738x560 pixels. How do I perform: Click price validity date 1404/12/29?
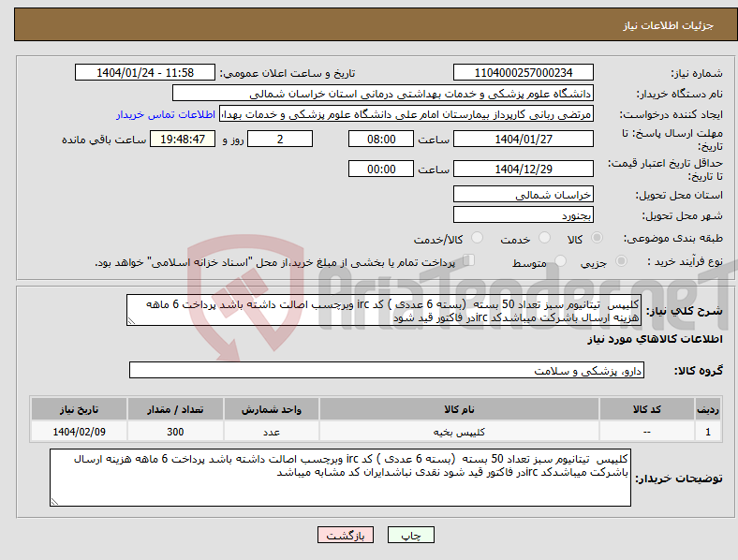(x=523, y=169)
